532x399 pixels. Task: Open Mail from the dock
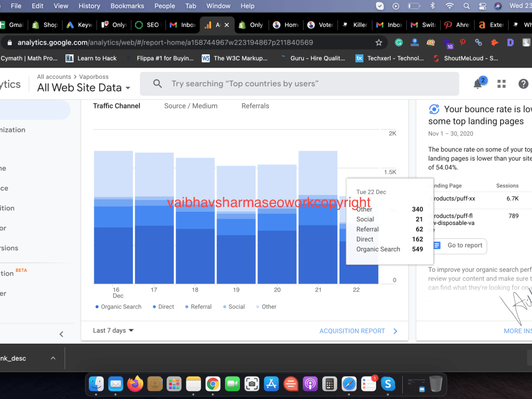pos(115,384)
